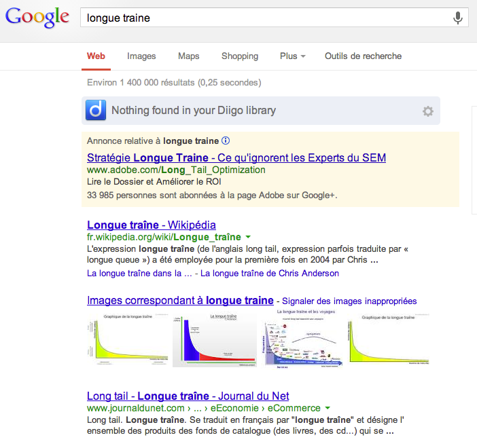Image resolution: width=477 pixels, height=448 pixels.
Task: Click Signaler des images inappropriées
Action: [x=349, y=301]
